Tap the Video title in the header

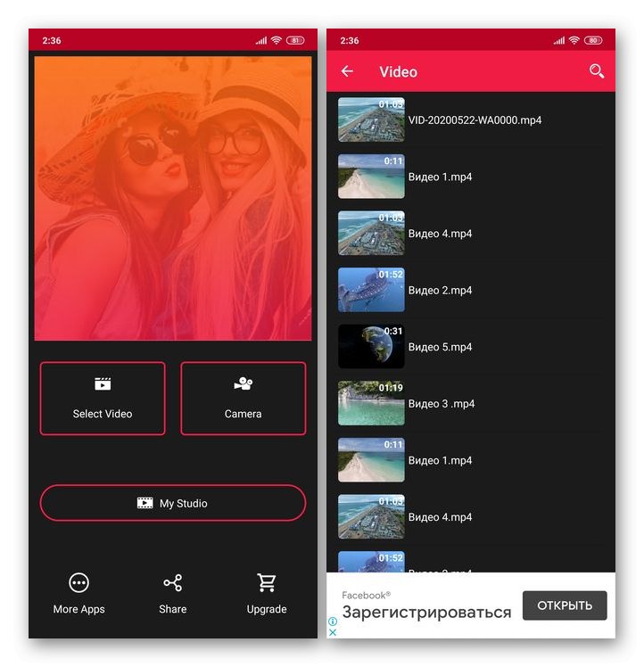[398, 72]
